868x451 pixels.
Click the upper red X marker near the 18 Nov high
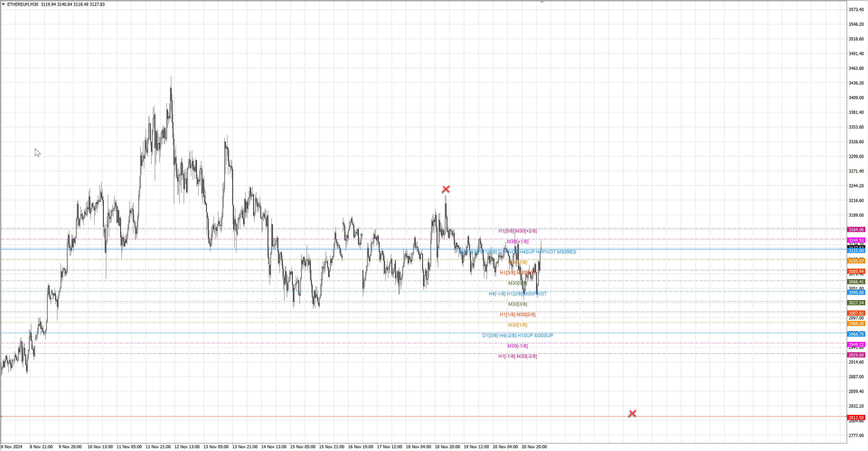coord(446,189)
